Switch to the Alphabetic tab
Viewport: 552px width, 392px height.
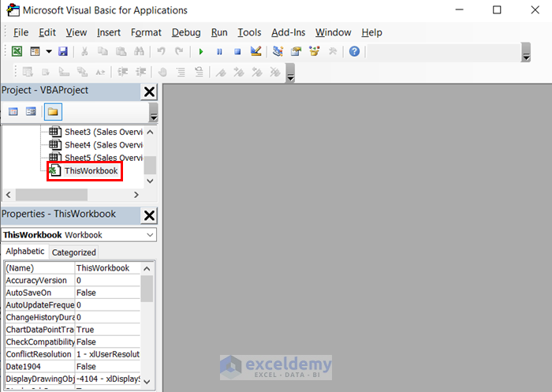(25, 252)
